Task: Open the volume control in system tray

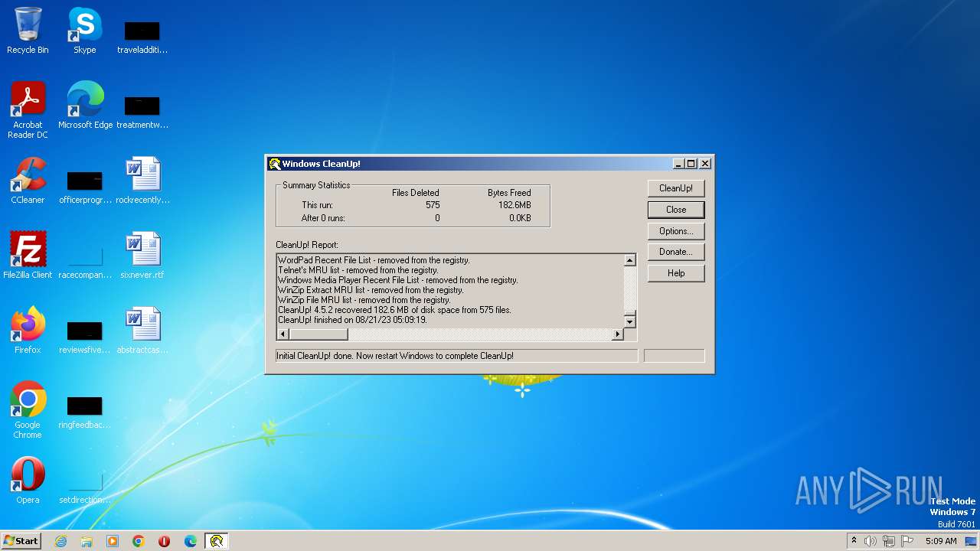Action: pyautogui.click(x=871, y=541)
